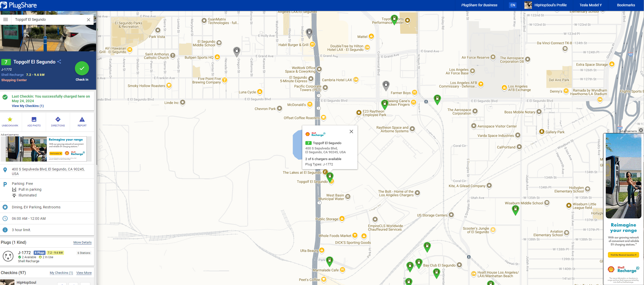Click Public Storage map marker
644x285 pixels.
342,219
